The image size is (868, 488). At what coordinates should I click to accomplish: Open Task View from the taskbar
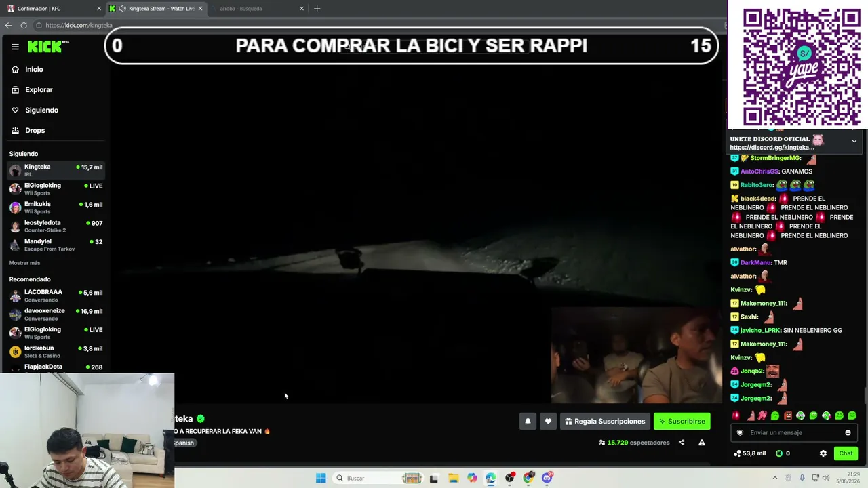click(x=434, y=478)
